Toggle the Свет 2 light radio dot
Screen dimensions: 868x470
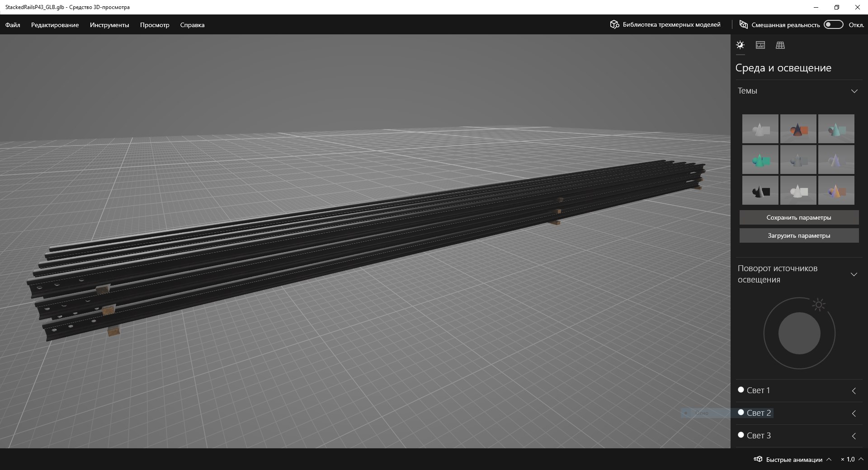pos(741,412)
